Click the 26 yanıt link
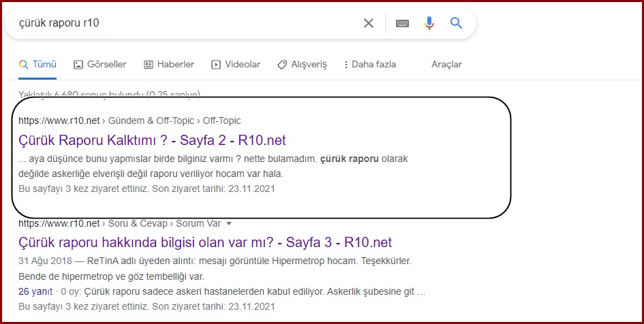Image resolution: width=644 pixels, height=324 pixels. [35, 291]
